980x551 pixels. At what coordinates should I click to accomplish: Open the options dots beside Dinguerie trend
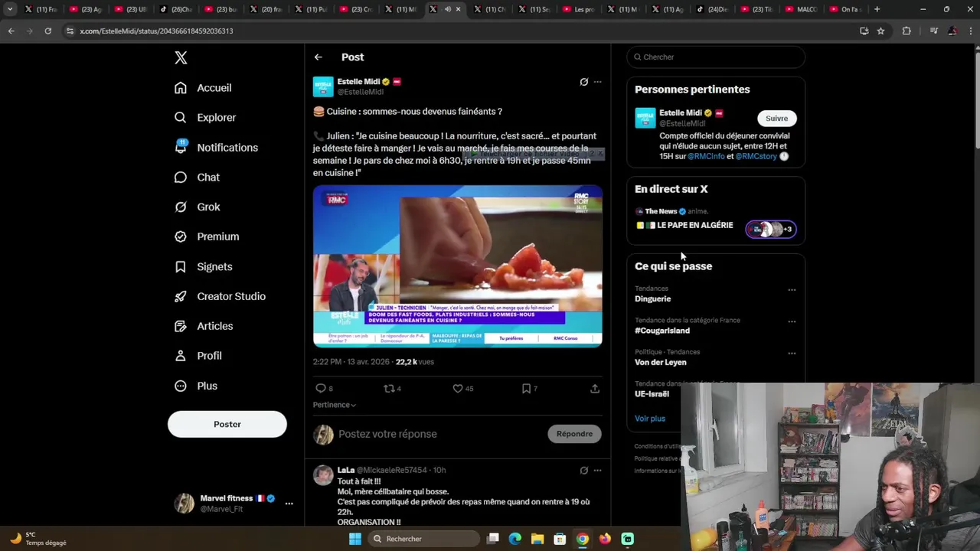click(792, 290)
